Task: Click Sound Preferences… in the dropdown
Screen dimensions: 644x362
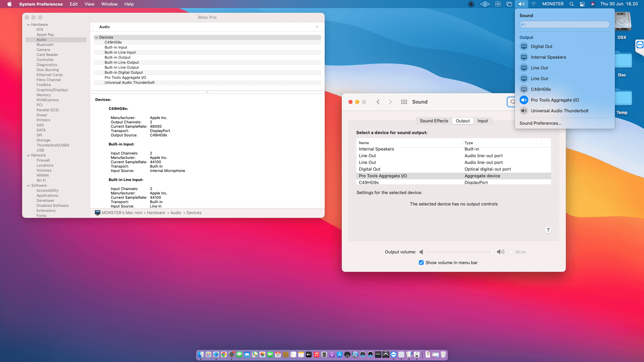Action: coord(540,123)
